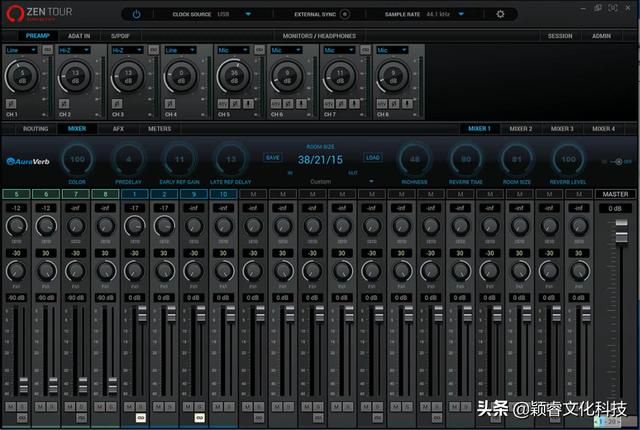Viewport: 640px width, 430px height.
Task: Click the exclamation icon on CH 6
Action: (301, 104)
